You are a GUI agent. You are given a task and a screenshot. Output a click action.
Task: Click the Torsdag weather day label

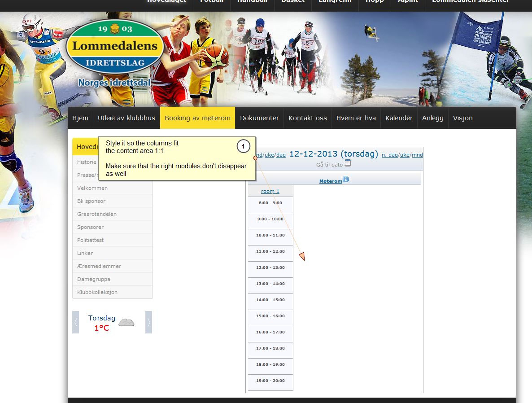click(x=102, y=318)
